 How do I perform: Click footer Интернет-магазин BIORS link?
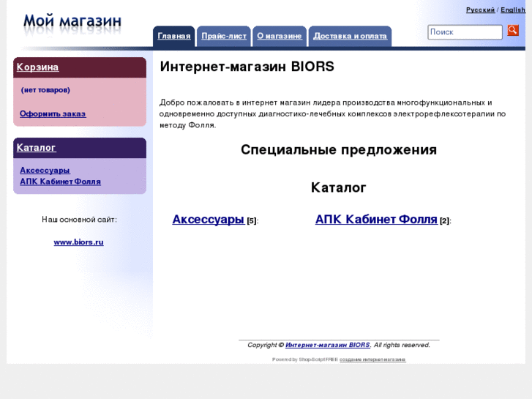[x=327, y=345]
